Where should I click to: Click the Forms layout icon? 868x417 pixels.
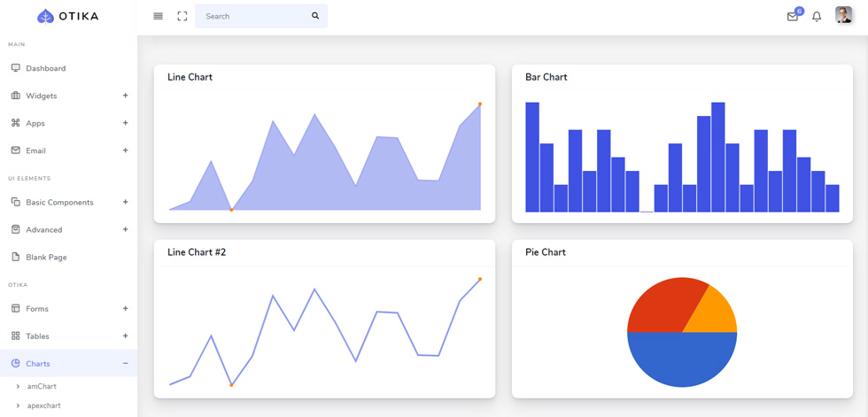pyautogui.click(x=16, y=308)
